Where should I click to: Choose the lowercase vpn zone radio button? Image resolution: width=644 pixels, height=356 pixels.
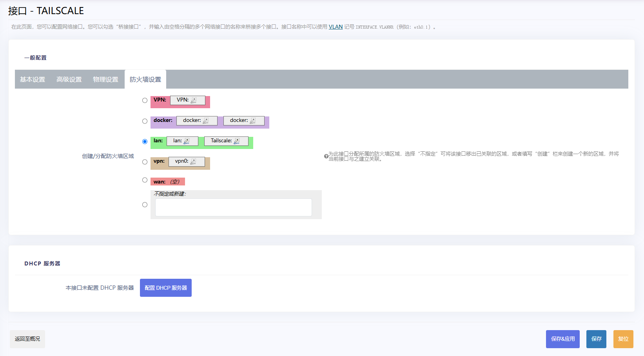(x=145, y=162)
